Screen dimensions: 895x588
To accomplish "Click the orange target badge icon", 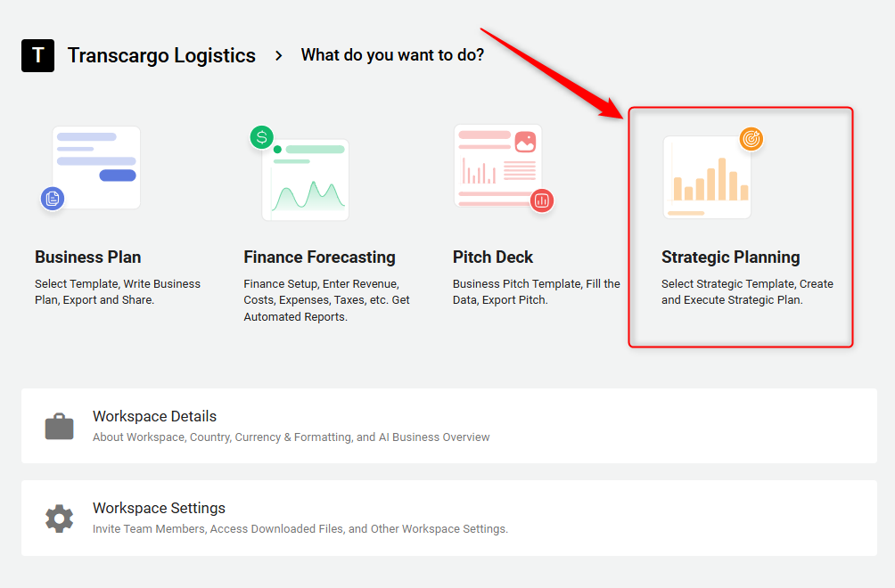I will [751, 139].
